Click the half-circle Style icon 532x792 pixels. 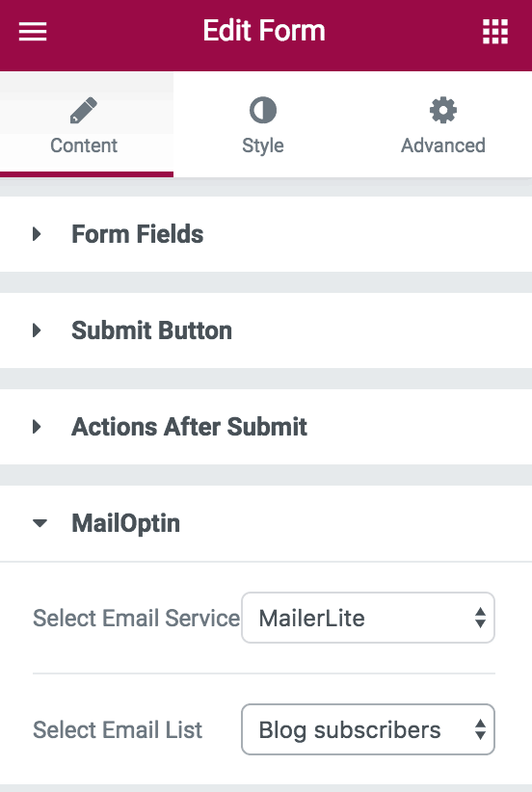click(263, 110)
